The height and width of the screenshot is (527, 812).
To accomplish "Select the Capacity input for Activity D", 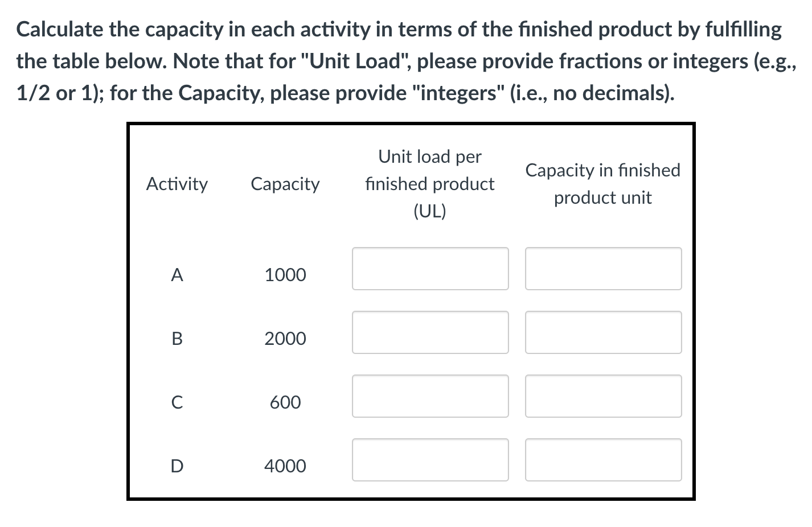I will coord(603,460).
